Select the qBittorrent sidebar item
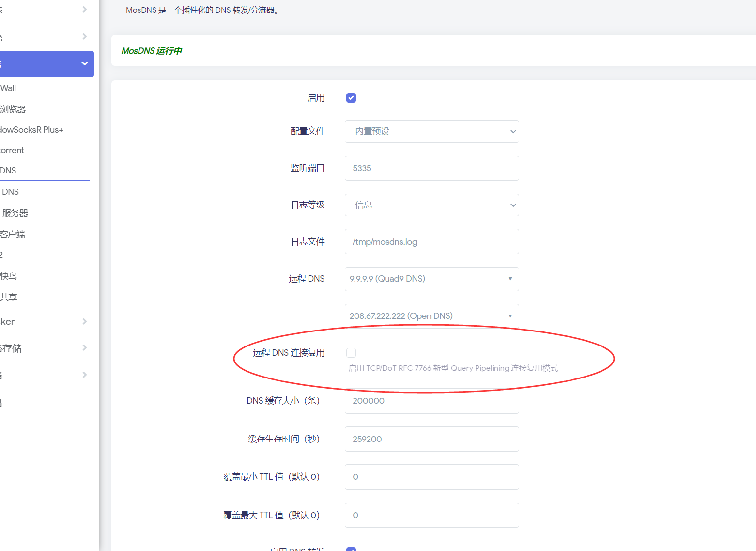This screenshot has height=551, width=756. [x=12, y=150]
